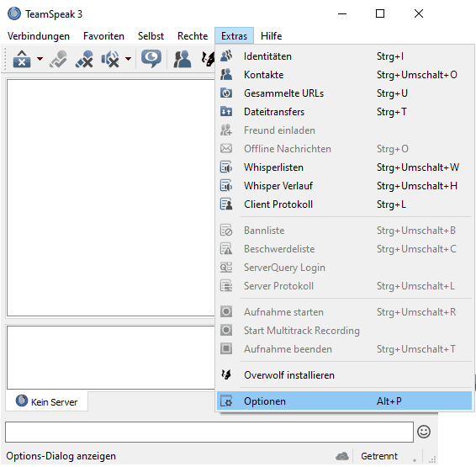Viewport: 476px width, 467px height.
Task: Click the Beschwerdeliste warning icon
Action: (226, 249)
